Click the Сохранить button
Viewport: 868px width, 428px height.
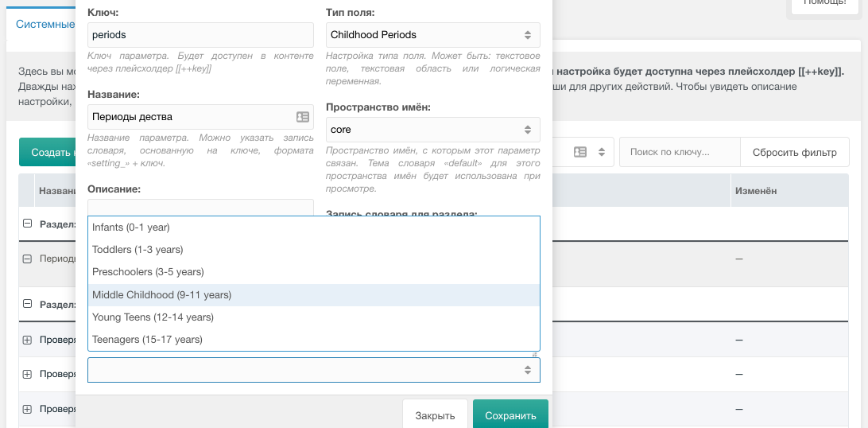pos(510,415)
